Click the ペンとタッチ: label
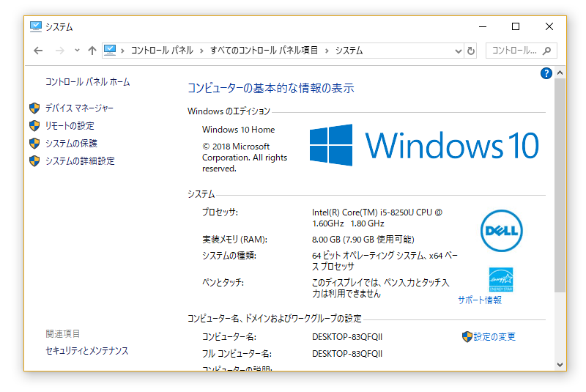Viewport: 586px width, 392px height. pos(223,283)
